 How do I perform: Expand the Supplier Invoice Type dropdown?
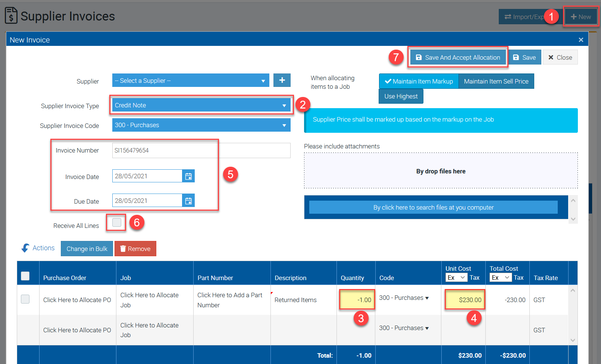[x=201, y=106]
